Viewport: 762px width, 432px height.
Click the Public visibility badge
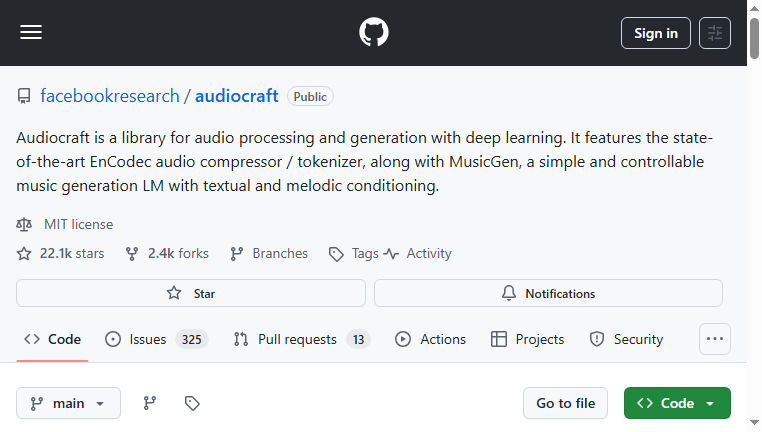(x=310, y=96)
